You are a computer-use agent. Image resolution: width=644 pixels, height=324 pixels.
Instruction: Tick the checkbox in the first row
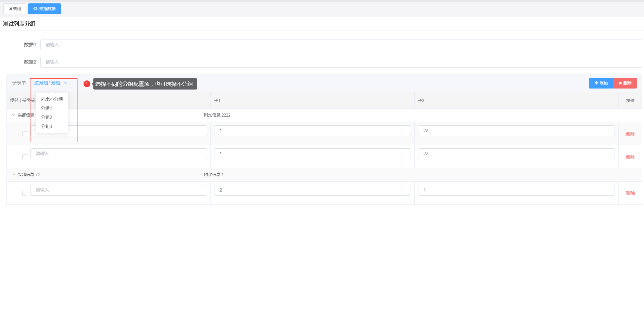pyautogui.click(x=25, y=134)
